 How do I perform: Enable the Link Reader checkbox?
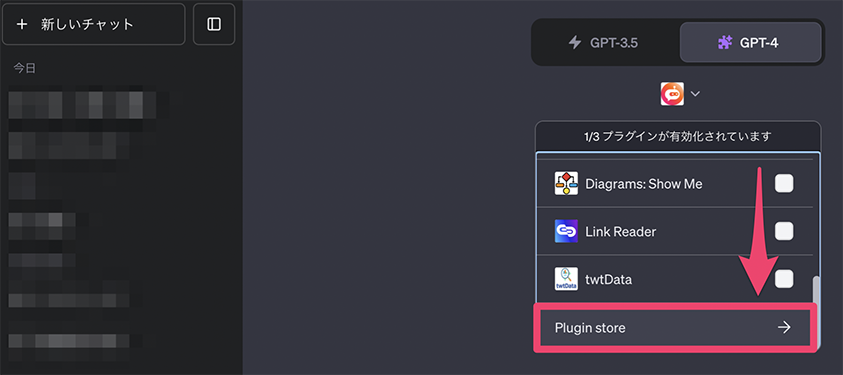784,232
